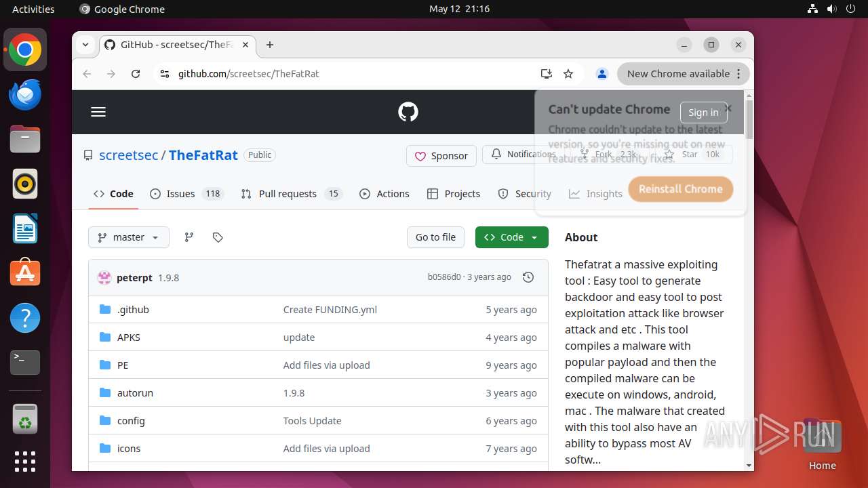Screen dimensions: 868x488
Task: Switch to the Issues tab
Action: click(x=186, y=194)
